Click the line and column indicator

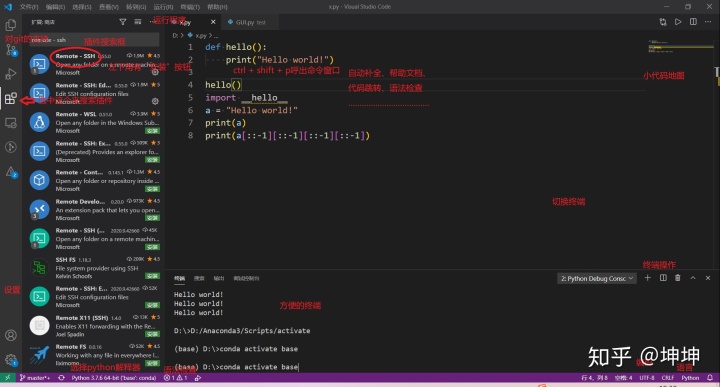click(594, 378)
